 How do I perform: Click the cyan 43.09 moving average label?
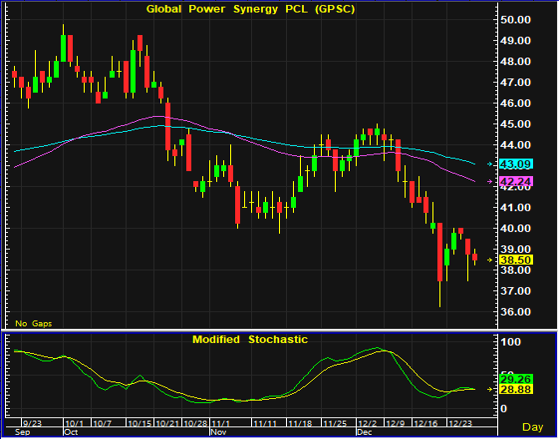coord(516,164)
